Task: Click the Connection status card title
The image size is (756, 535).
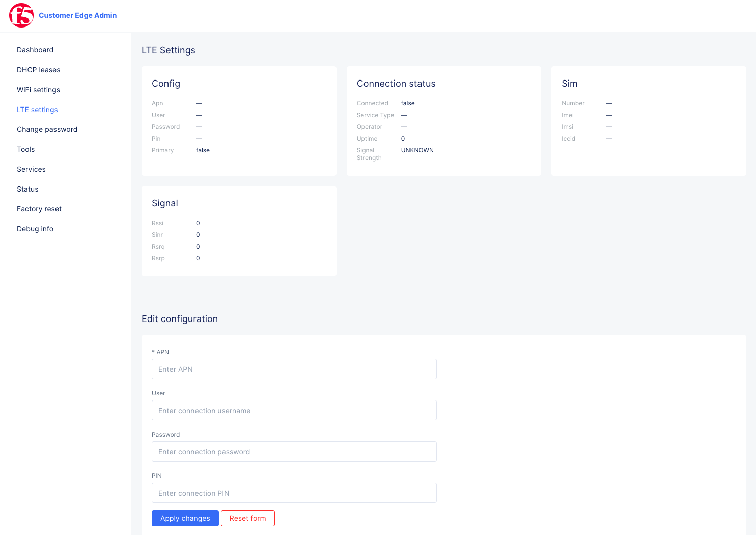Action: 396,84
